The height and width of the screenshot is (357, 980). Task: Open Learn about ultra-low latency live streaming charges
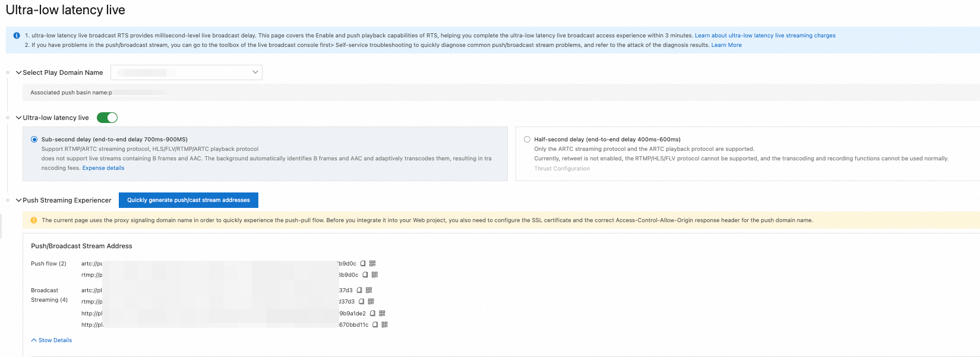coord(765,36)
